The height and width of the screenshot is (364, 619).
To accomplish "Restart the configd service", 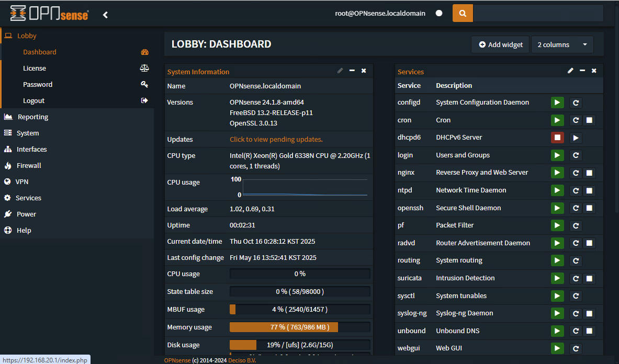I will coord(576,103).
